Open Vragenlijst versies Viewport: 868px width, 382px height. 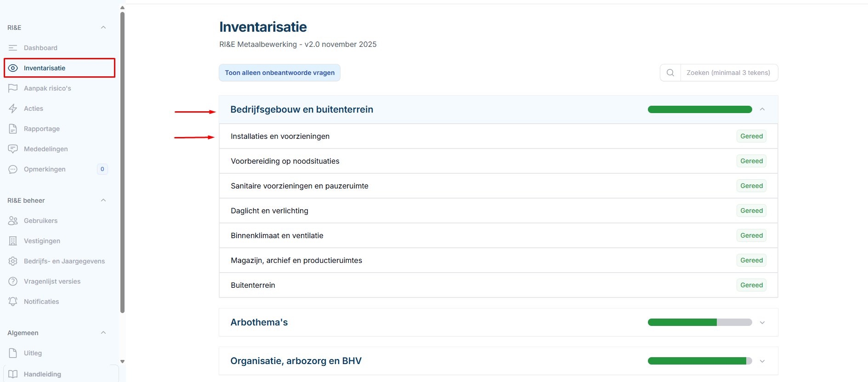(59, 281)
